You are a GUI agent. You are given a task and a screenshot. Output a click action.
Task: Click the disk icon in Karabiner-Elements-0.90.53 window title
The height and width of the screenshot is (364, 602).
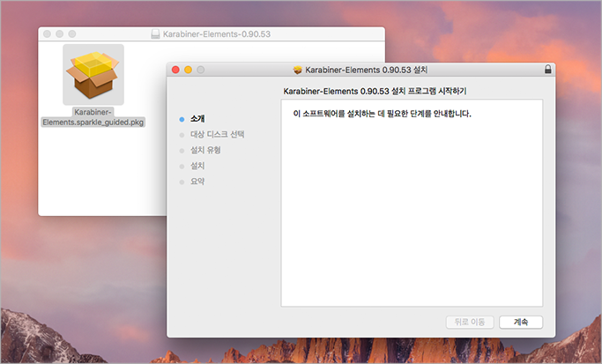(155, 34)
